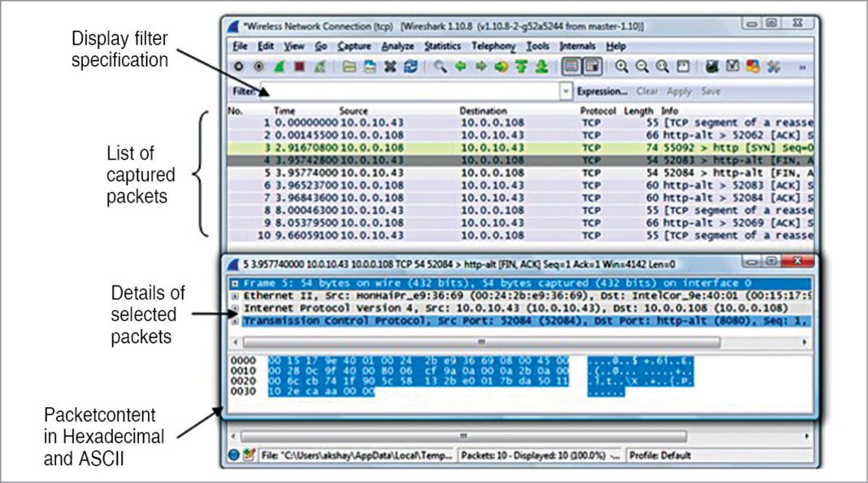Click the open capture file folder icon
This screenshot has width=868, height=483.
point(349,67)
